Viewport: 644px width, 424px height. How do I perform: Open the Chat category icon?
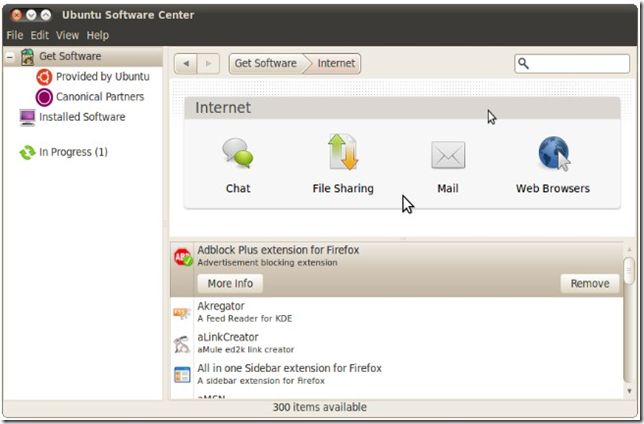[x=237, y=153]
